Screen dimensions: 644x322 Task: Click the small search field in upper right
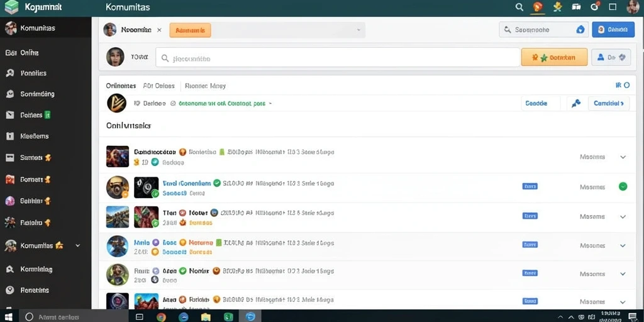pyautogui.click(x=544, y=30)
